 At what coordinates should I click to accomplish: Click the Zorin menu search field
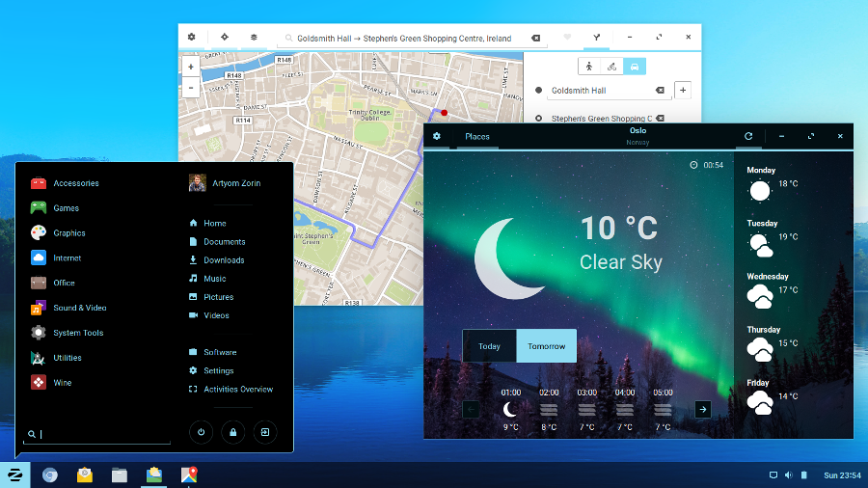101,434
